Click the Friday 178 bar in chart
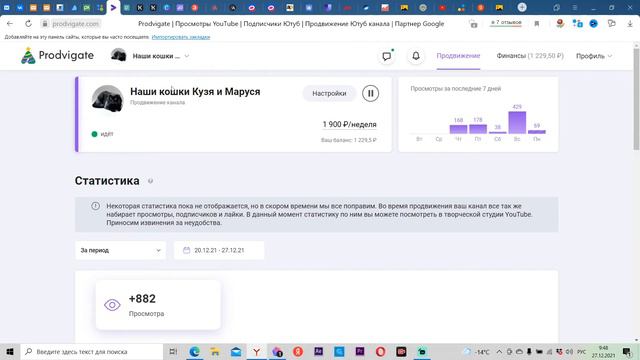The image size is (640, 360). (478, 129)
